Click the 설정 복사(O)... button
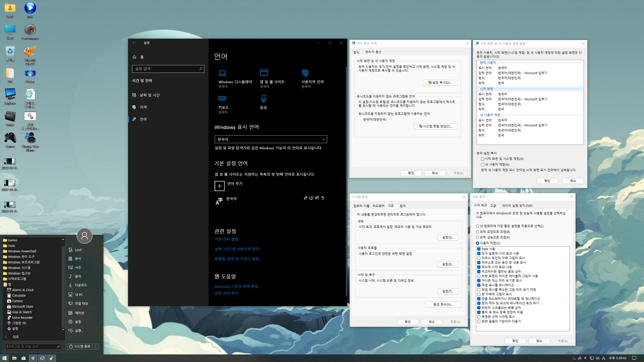 pyautogui.click(x=440, y=83)
